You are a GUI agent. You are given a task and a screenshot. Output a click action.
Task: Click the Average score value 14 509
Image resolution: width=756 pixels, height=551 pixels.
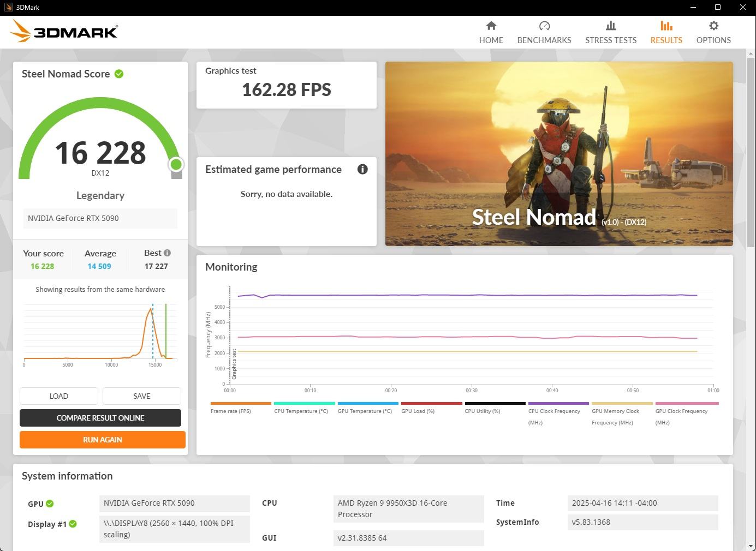coord(99,266)
